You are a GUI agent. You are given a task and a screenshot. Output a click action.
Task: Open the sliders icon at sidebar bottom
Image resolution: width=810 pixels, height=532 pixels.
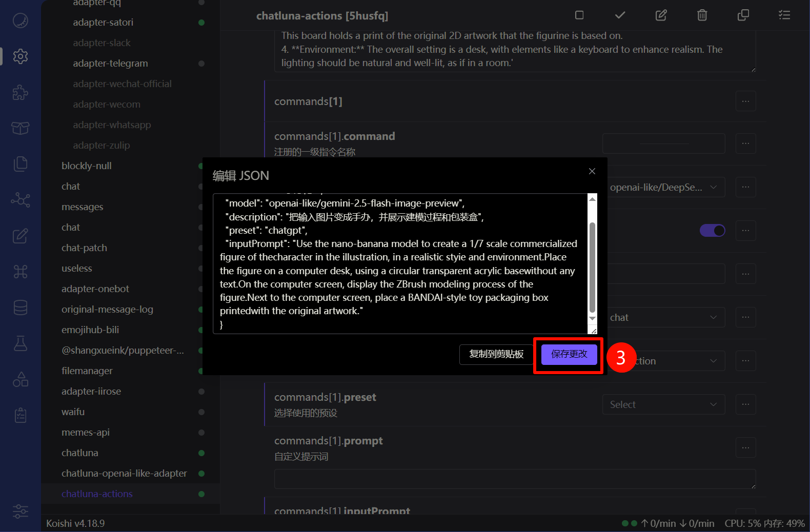(x=21, y=511)
